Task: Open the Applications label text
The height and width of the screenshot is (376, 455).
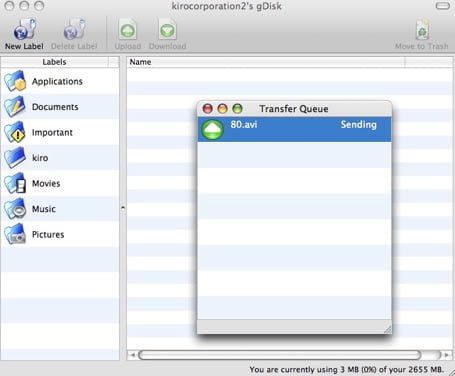Action: 57,81
